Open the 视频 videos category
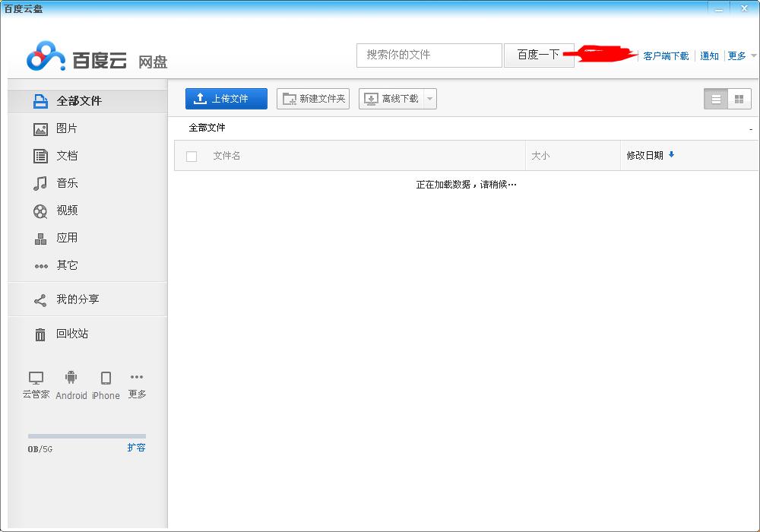Viewport: 760px width, 532px height. [x=87, y=211]
